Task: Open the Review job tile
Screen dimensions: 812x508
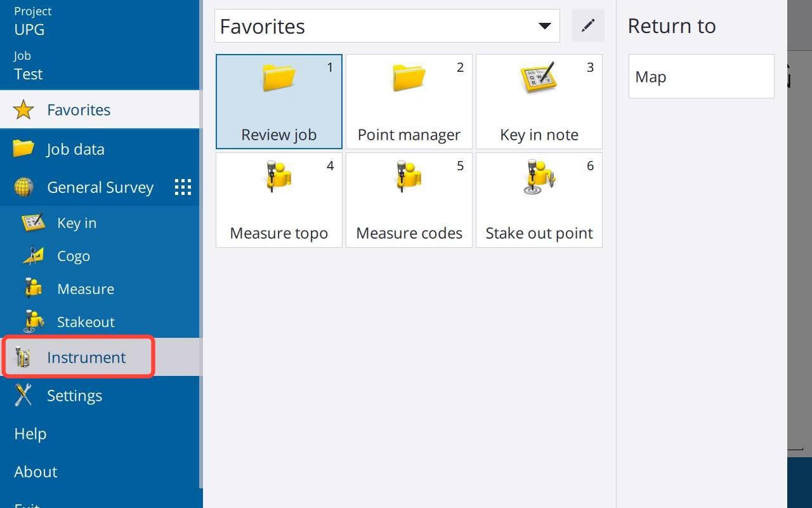Action: click(x=278, y=102)
